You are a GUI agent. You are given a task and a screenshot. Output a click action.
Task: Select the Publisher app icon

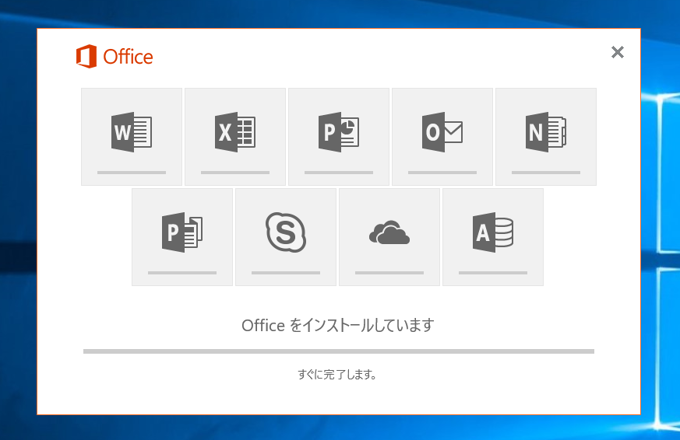coord(182,232)
